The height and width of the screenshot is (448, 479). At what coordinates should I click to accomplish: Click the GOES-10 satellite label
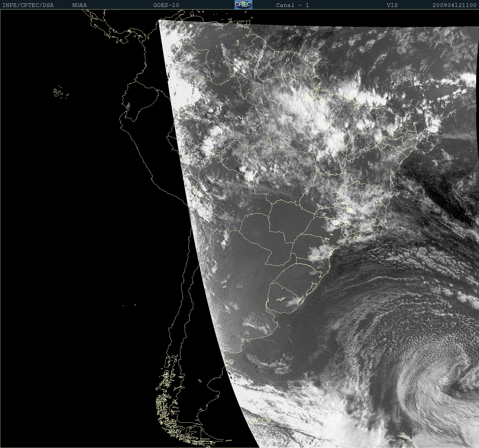166,5
